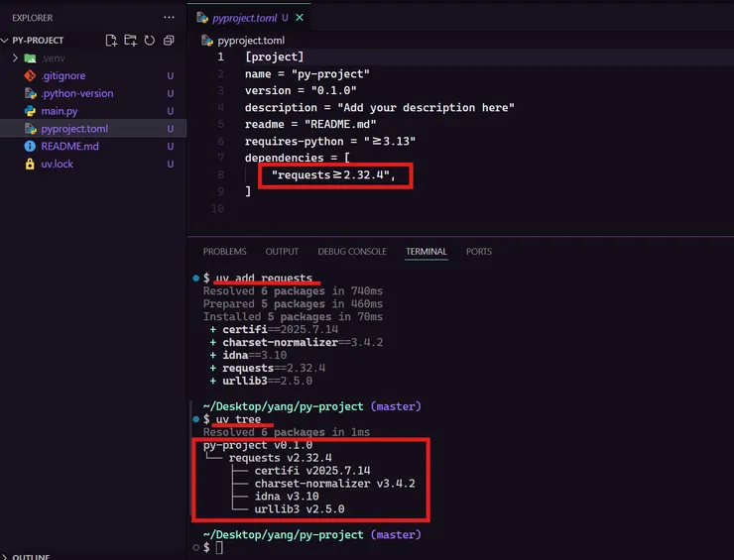Open main.py in the Explorer

click(x=60, y=111)
